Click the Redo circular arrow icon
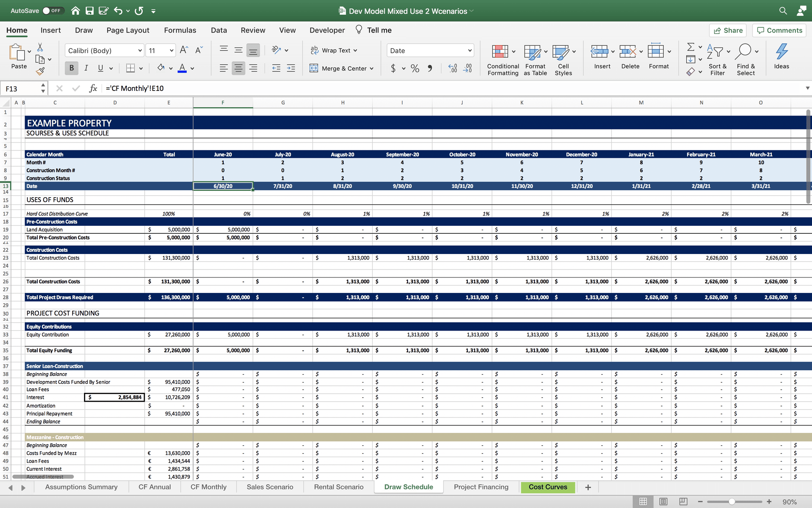This screenshot has height=508, width=812. [139, 11]
